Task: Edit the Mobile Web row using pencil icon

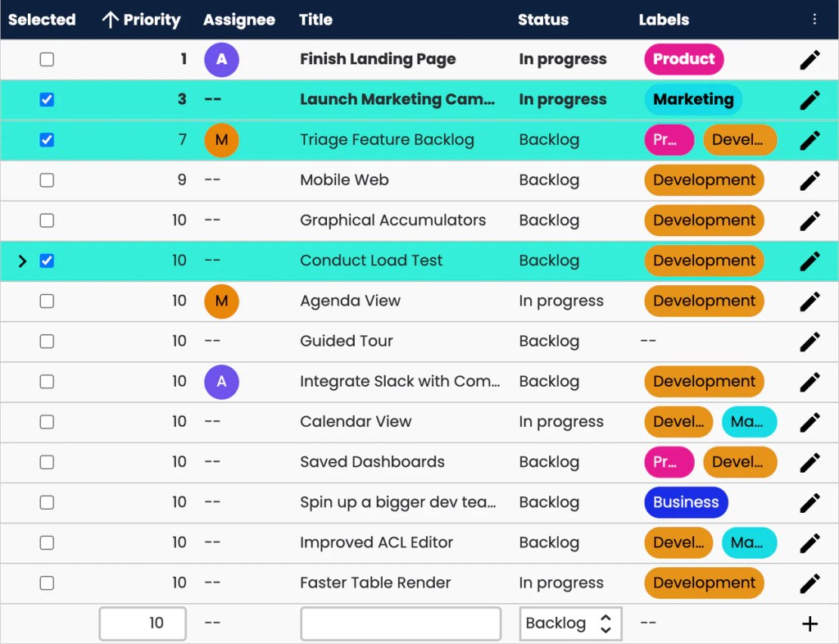Action: [810, 180]
